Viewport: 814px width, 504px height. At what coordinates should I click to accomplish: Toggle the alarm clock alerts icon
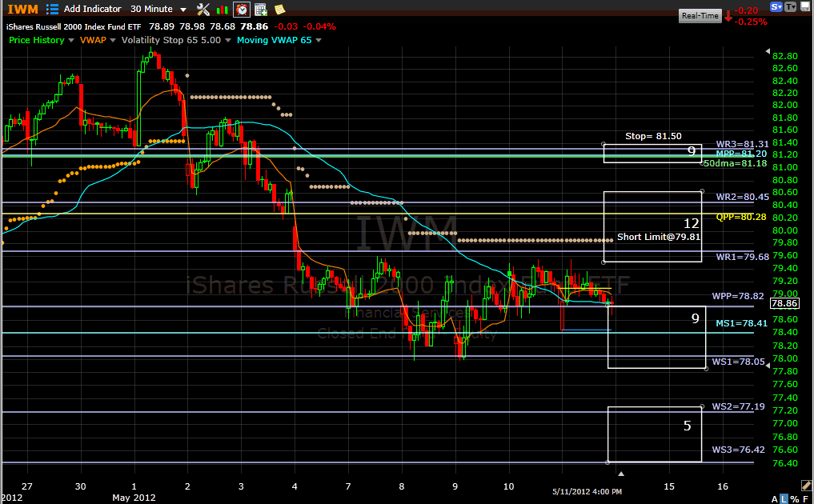[242, 10]
